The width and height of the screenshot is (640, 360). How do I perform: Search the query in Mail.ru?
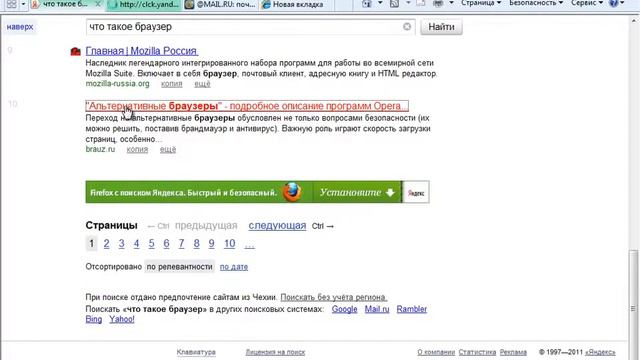click(377, 309)
